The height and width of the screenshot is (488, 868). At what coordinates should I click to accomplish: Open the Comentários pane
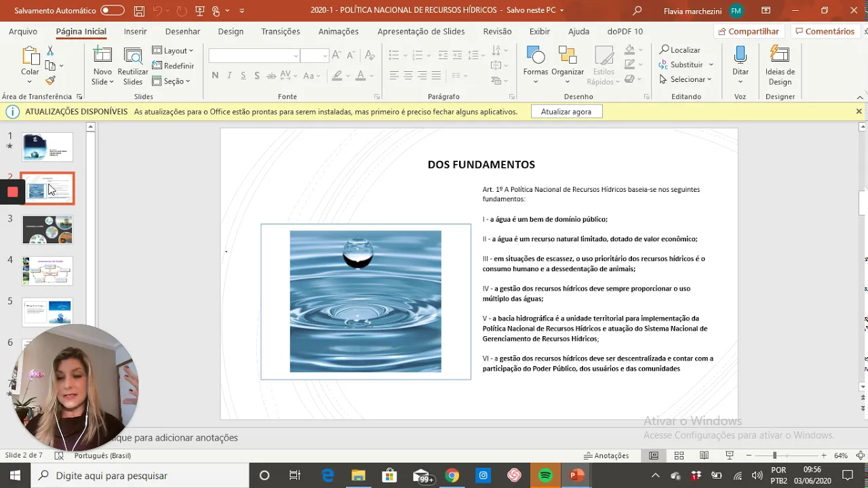pyautogui.click(x=825, y=32)
